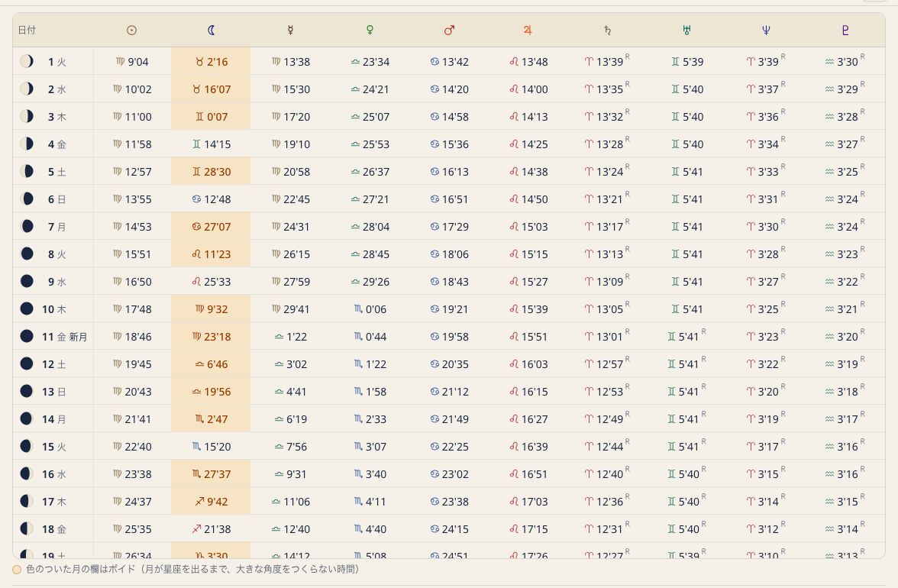The image size is (898, 588).
Task: Click Sun cell 9'04 on 1 火
Action: coord(131,62)
